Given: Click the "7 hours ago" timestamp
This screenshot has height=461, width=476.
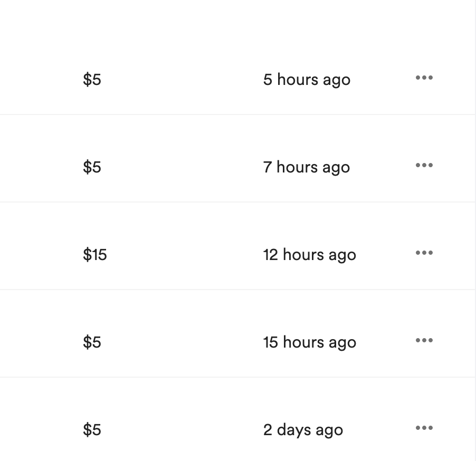Looking at the screenshot, I should (x=306, y=167).
